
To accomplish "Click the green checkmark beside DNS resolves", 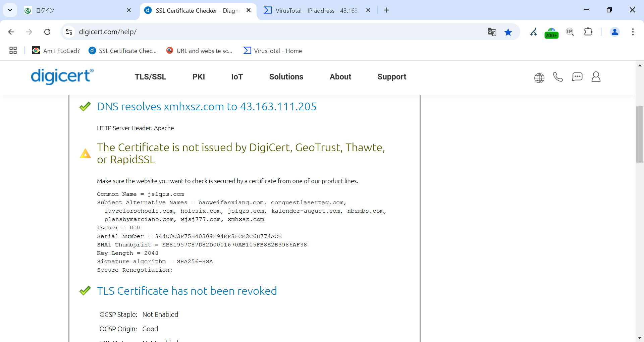I will click(x=85, y=106).
